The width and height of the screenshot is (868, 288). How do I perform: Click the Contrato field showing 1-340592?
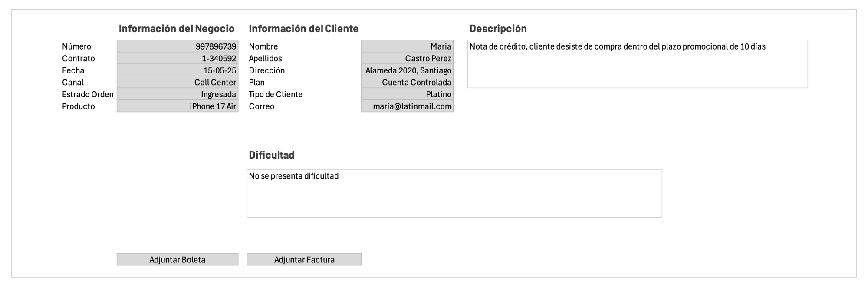[x=177, y=58]
